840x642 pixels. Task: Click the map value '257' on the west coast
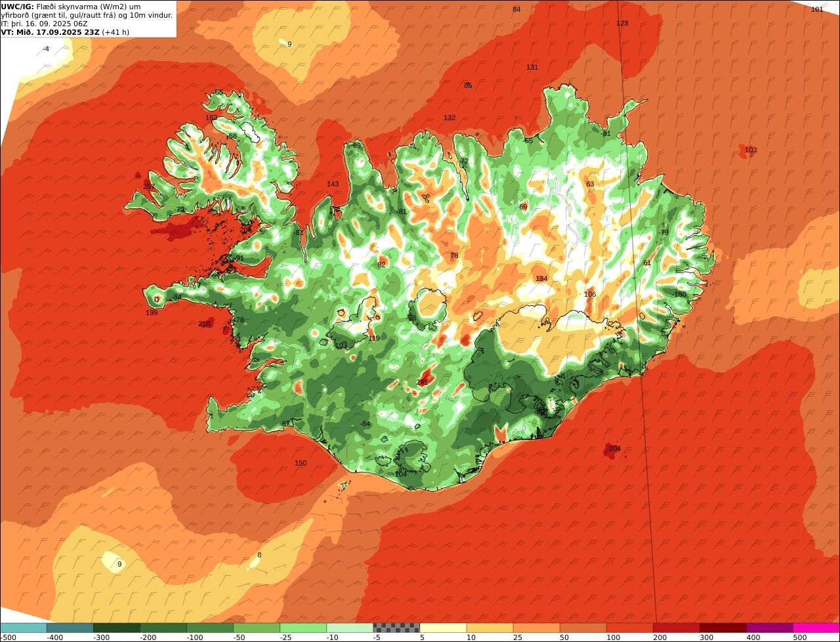(x=149, y=186)
